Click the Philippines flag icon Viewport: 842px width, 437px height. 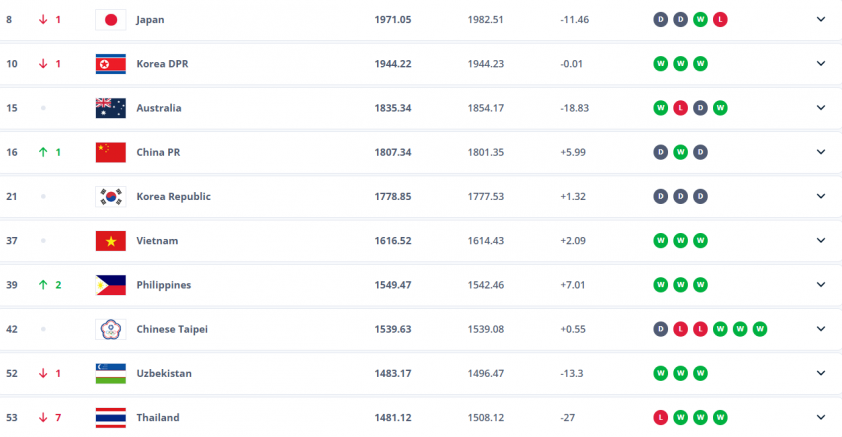(111, 285)
